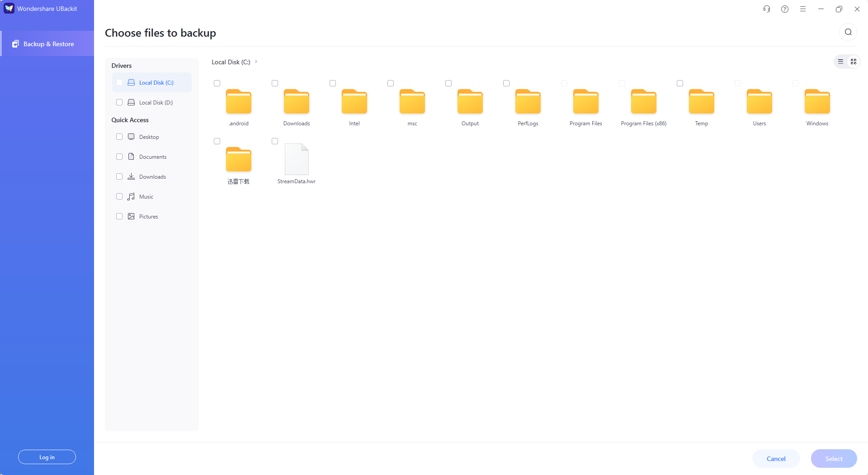
Task: Click the Windows folder name label
Action: 817,123
